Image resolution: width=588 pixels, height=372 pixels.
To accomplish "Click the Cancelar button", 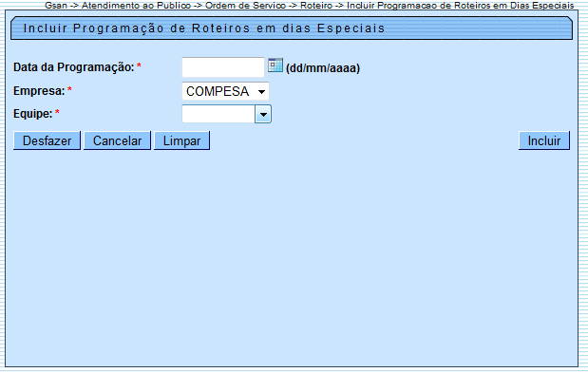I will coord(118,140).
